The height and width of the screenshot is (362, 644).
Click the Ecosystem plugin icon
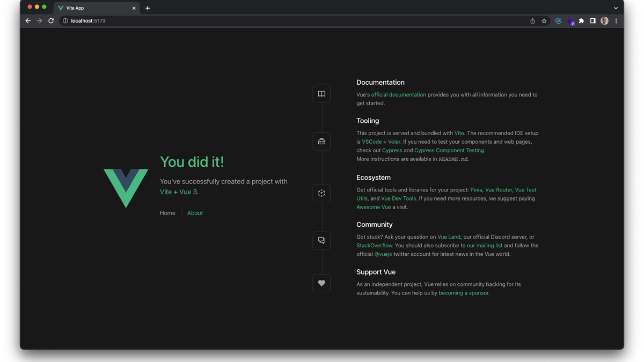click(321, 193)
